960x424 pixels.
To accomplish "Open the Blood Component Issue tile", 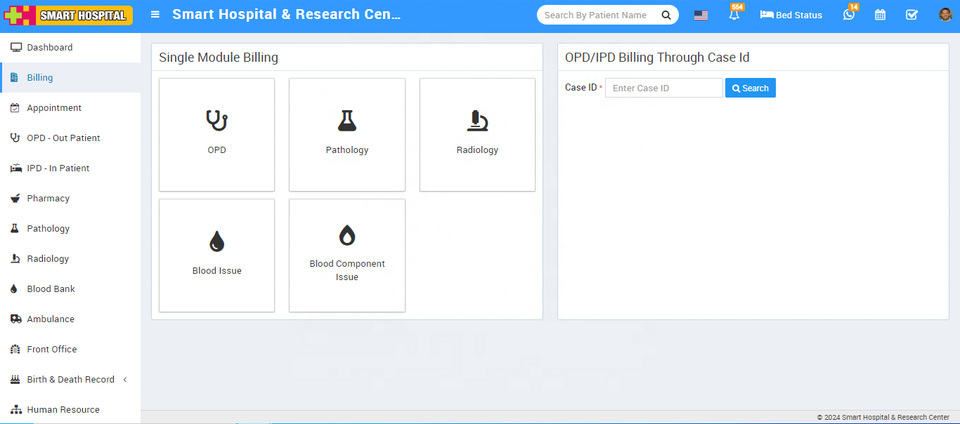I will (x=347, y=254).
